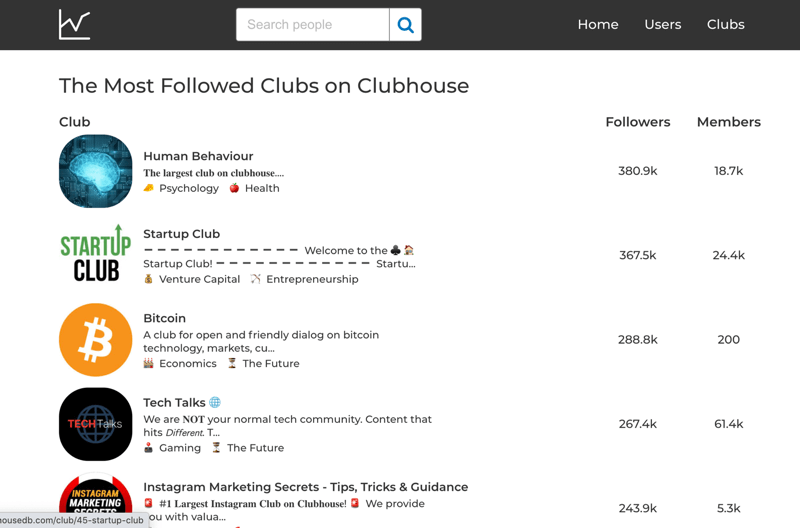800x528 pixels.
Task: Click the '#1 Largest Instagram Club on Clubhouse!' text
Action: point(253,504)
